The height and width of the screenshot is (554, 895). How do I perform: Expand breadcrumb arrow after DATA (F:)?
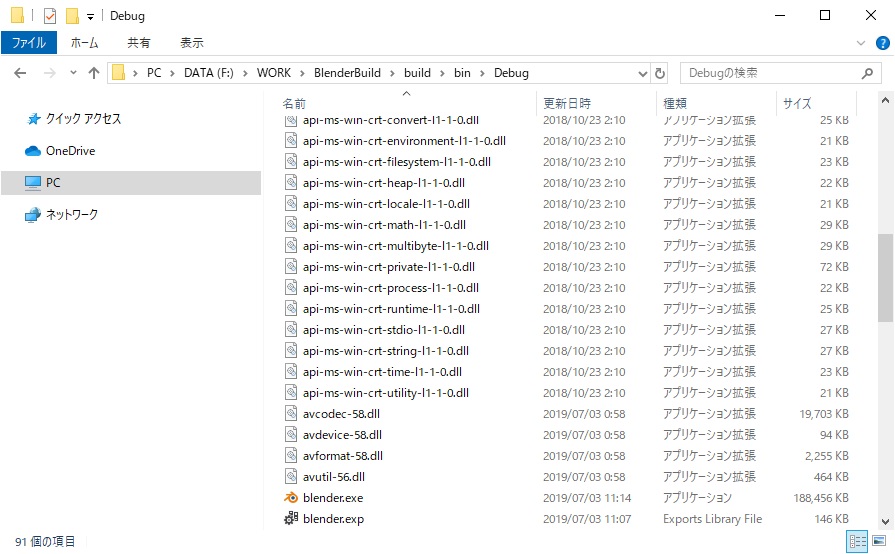coord(245,73)
